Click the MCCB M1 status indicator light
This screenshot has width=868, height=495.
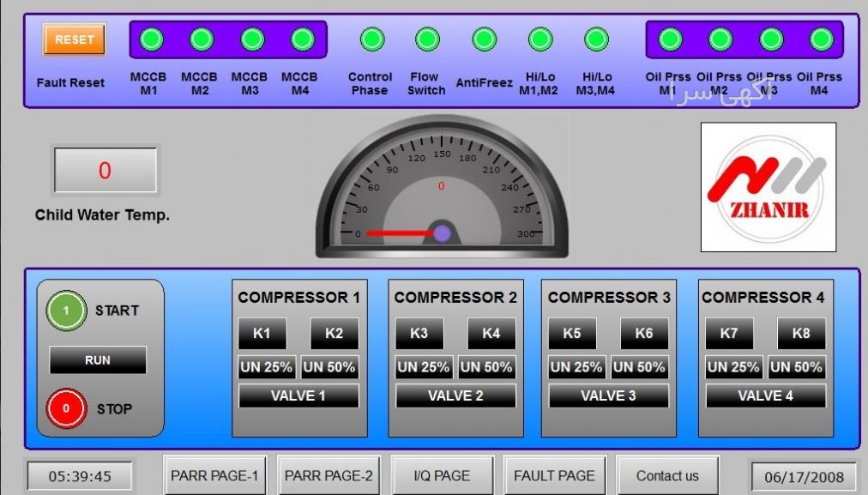point(151,39)
